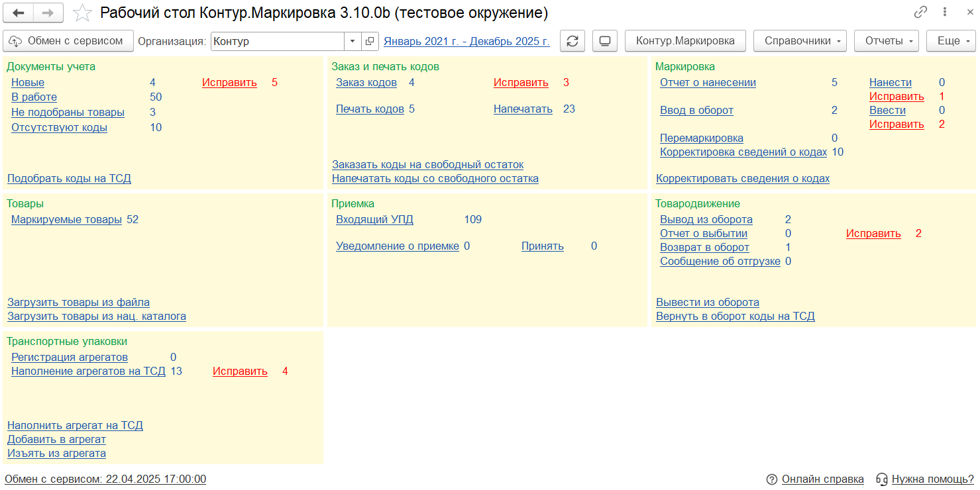The width and height of the screenshot is (980, 490).
Task: Open selected organization via the box icon
Action: point(370,41)
